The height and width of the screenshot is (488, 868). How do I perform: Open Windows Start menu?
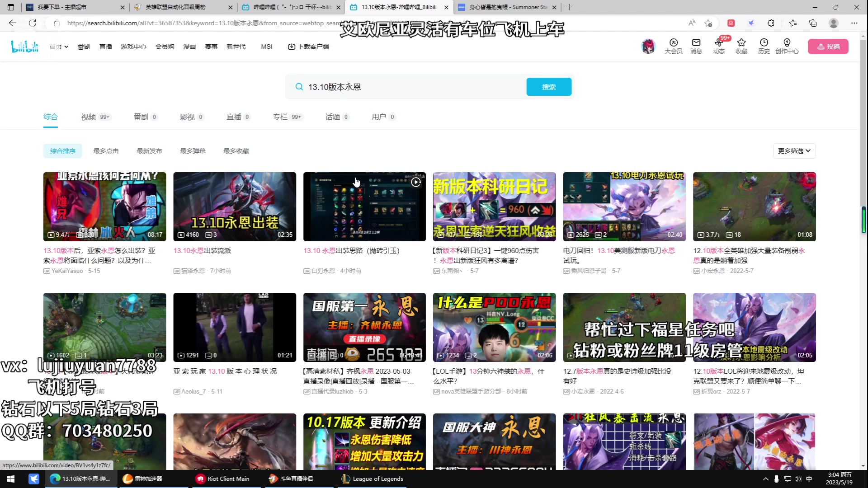click(x=11, y=479)
